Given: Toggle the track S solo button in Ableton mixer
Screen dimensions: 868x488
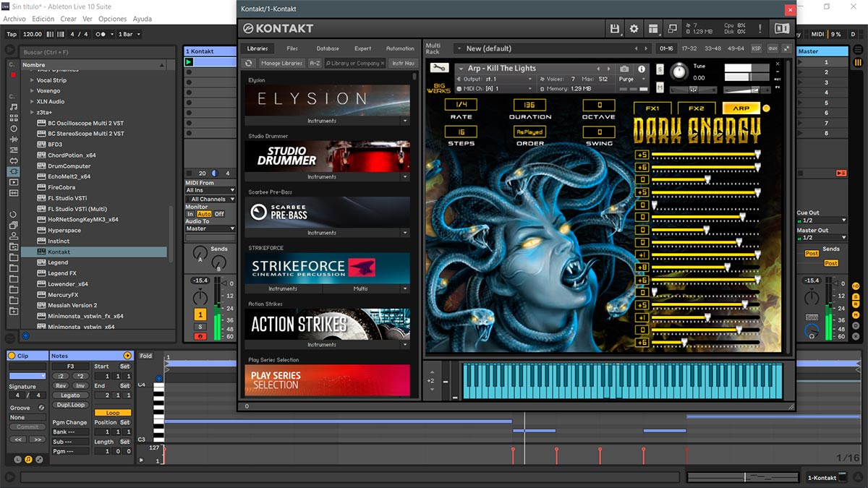Looking at the screenshot, I should tap(200, 327).
